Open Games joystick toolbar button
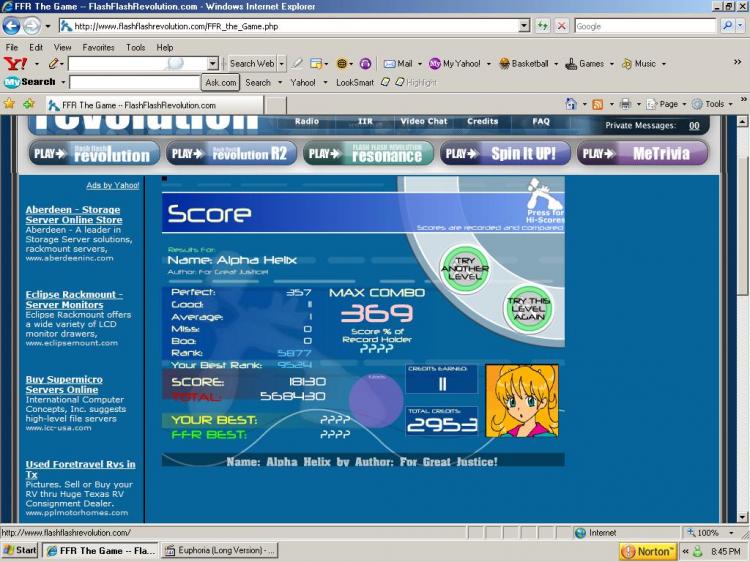 click(585, 64)
